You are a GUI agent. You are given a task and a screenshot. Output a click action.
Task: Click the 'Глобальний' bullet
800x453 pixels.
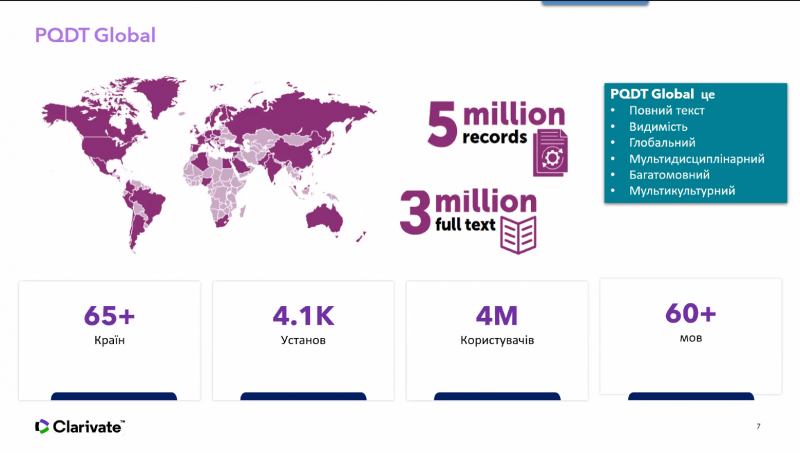662,143
